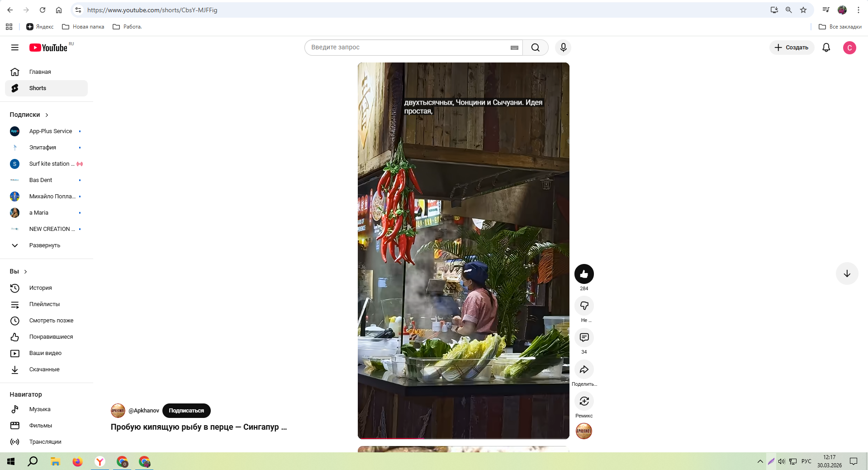Click the install app icon in address bar
The width and height of the screenshot is (868, 470).
point(774,10)
